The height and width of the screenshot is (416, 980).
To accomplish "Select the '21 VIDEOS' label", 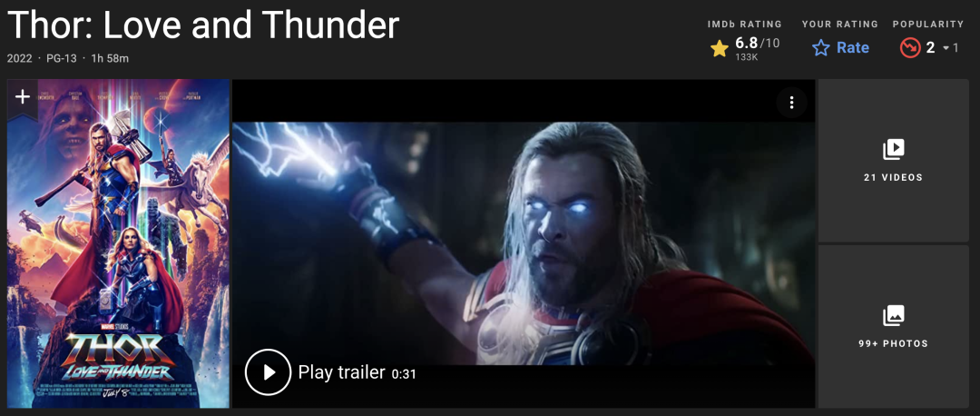I will [893, 178].
